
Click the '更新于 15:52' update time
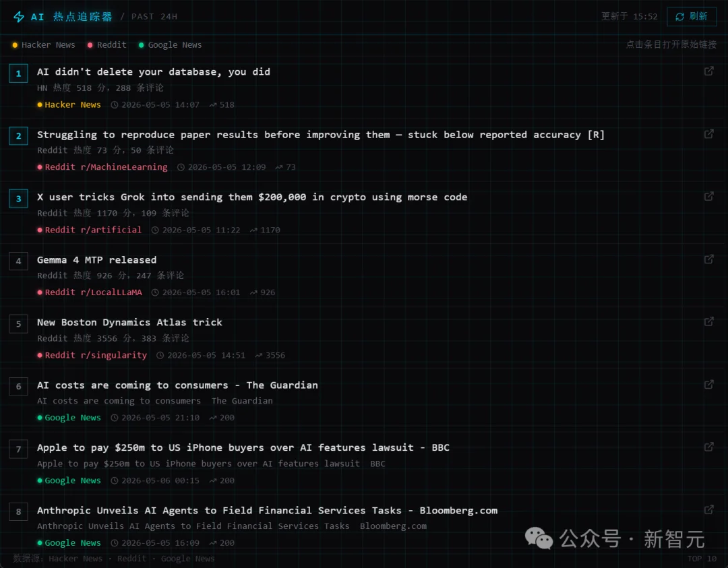[x=630, y=17]
